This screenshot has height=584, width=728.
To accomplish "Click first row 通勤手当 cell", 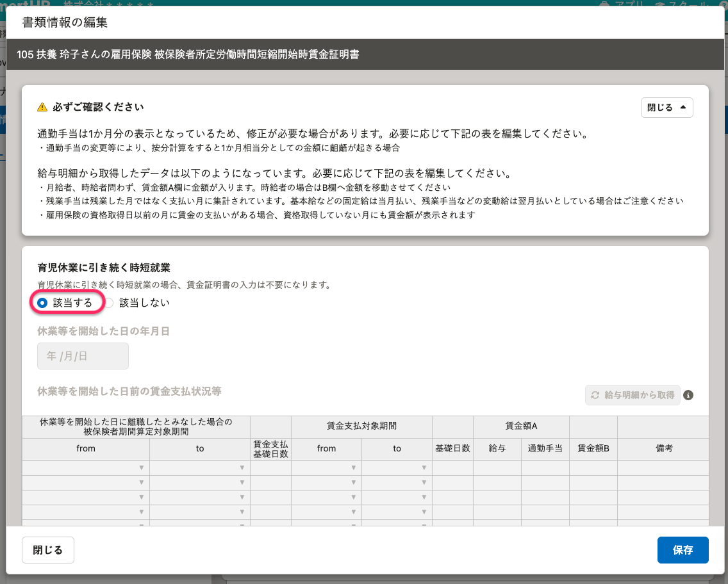I will pyautogui.click(x=545, y=468).
